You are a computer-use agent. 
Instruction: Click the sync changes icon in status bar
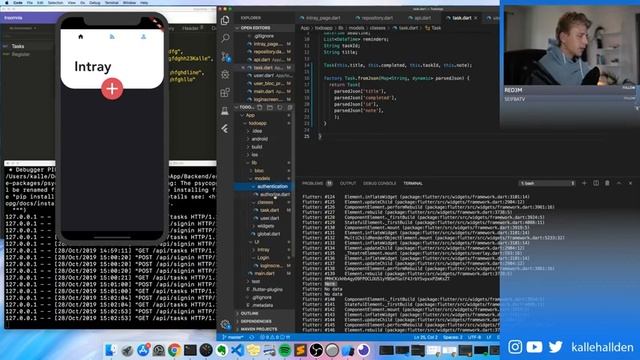coord(251,338)
